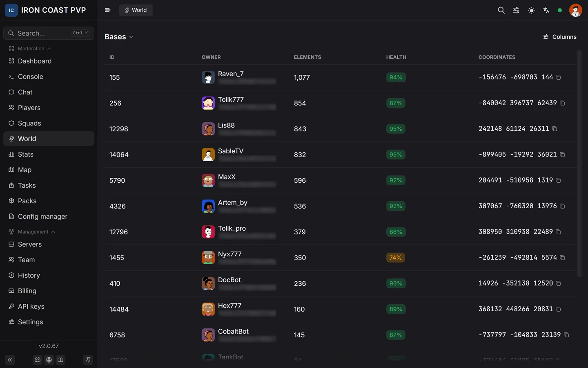This screenshot has width=588, height=368.
Task: Copy coordinates of base 14064
Action: pyautogui.click(x=562, y=155)
